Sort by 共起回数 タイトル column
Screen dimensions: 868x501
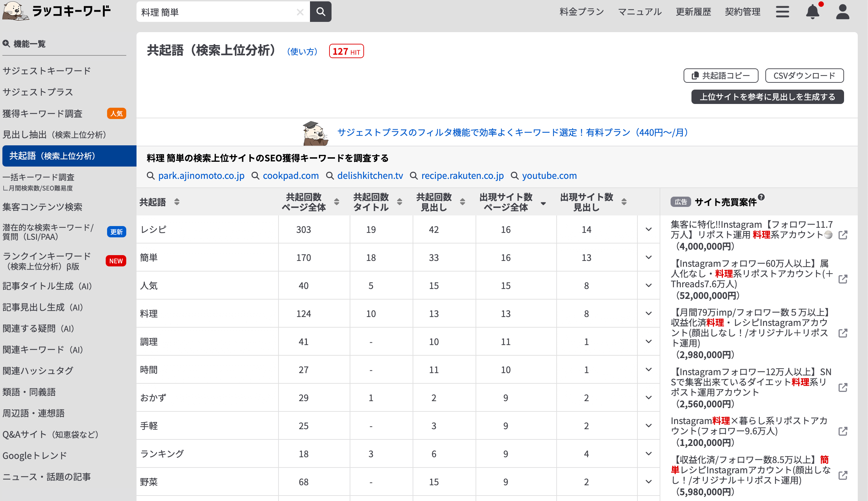(399, 202)
